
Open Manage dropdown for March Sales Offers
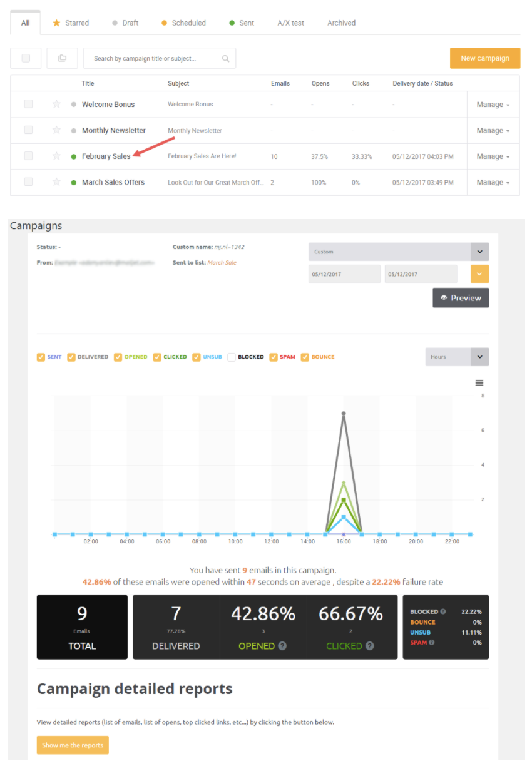coord(493,182)
